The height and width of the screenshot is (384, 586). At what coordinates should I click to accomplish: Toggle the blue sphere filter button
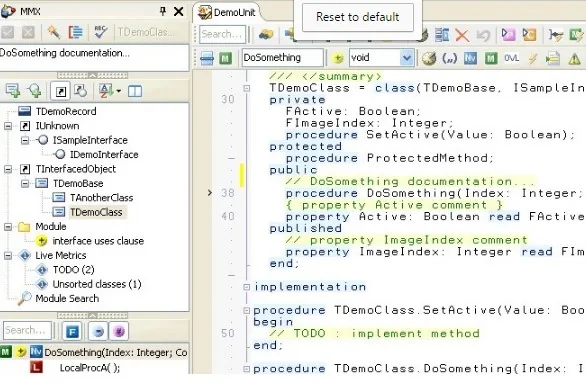tap(99, 331)
